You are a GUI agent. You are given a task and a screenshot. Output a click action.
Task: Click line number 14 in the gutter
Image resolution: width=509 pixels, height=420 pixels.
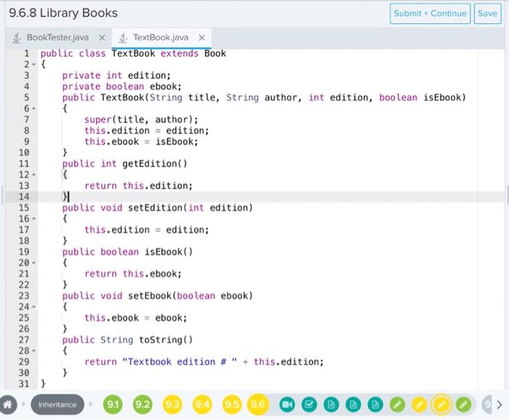24,197
